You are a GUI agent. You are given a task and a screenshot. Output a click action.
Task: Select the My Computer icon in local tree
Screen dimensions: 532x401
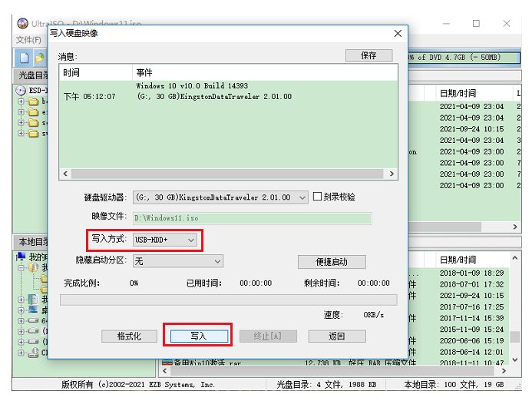pyautogui.click(x=22, y=257)
